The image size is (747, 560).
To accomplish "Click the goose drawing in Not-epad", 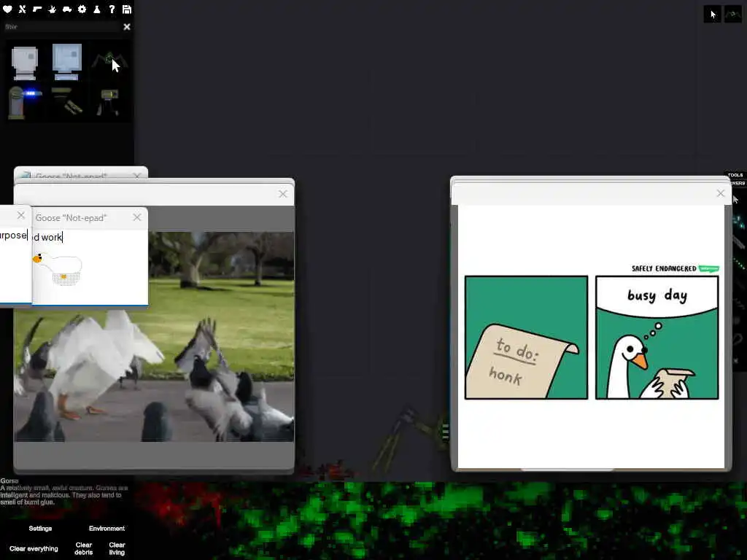I will 58,269.
